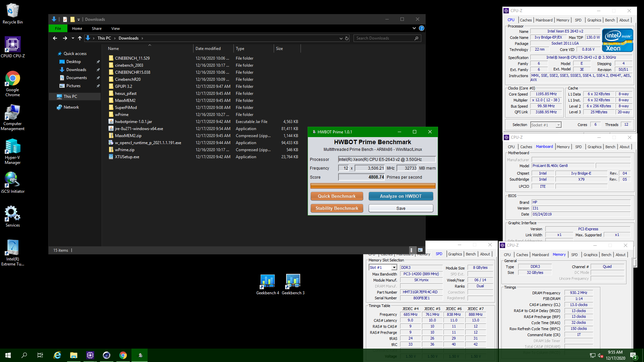Open Hyper-V Manager desktop shortcut
644x362 pixels.
pyautogui.click(x=12, y=152)
